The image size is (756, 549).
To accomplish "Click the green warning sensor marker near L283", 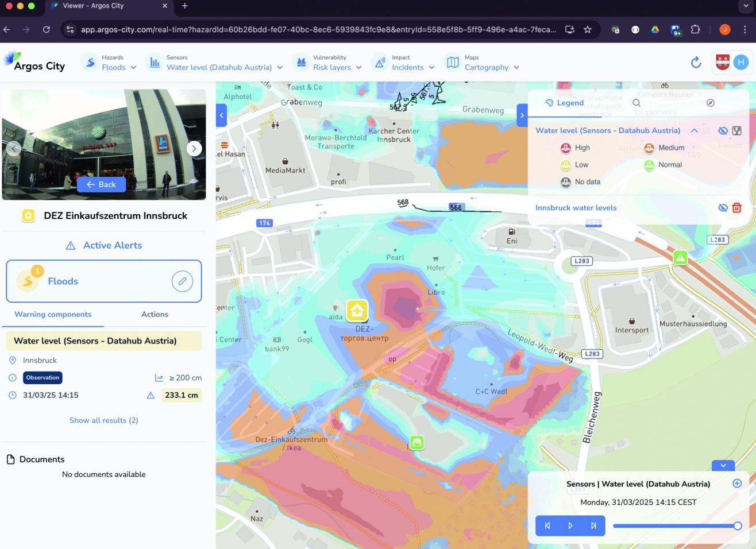I will point(680,258).
